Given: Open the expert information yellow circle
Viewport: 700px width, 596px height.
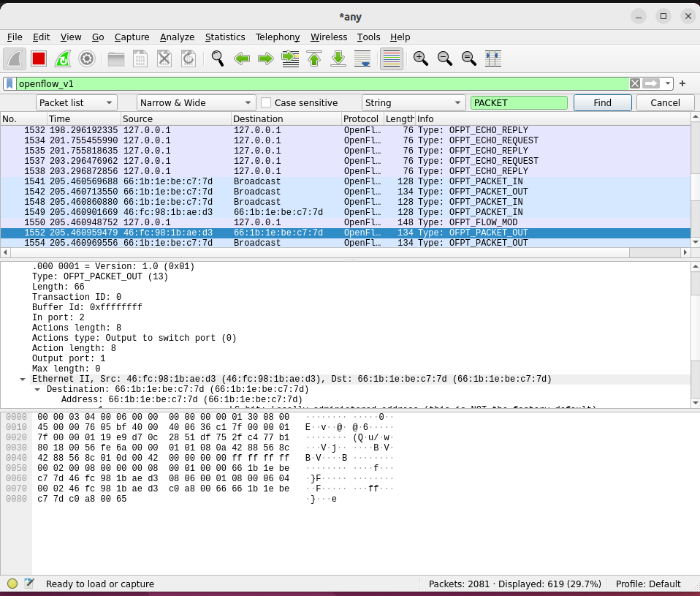Looking at the screenshot, I should (x=12, y=584).
